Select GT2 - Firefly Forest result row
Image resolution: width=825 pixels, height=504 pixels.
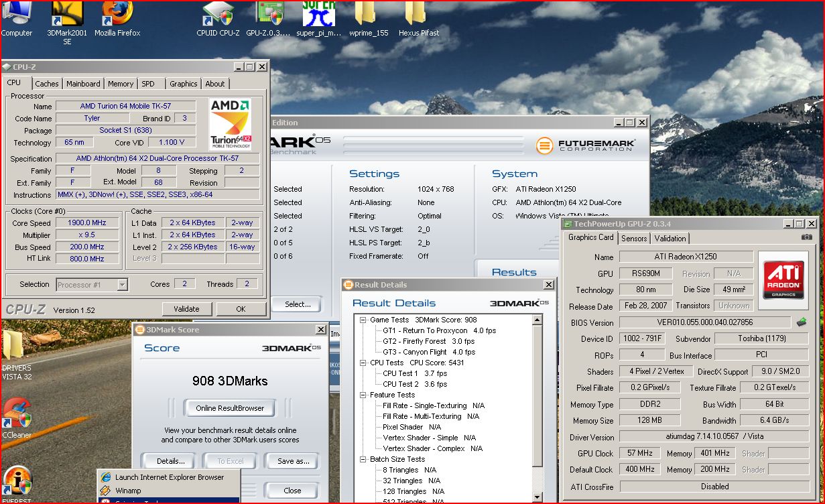(x=429, y=341)
